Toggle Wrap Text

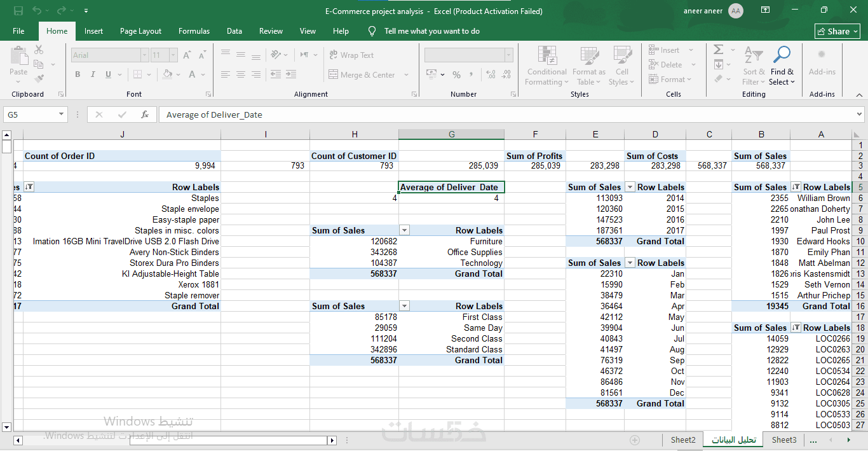(x=351, y=55)
